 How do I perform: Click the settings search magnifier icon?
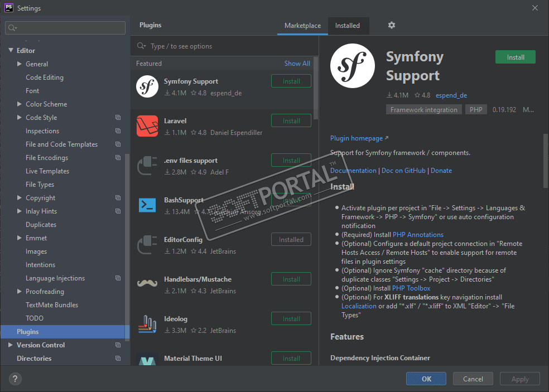pyautogui.click(x=12, y=28)
